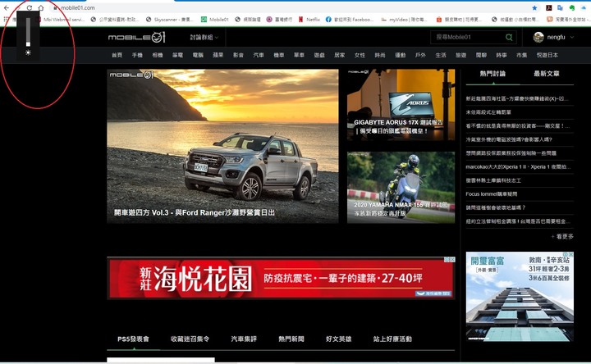Open the translate extension icon
591x364 pixels.
point(560,7)
